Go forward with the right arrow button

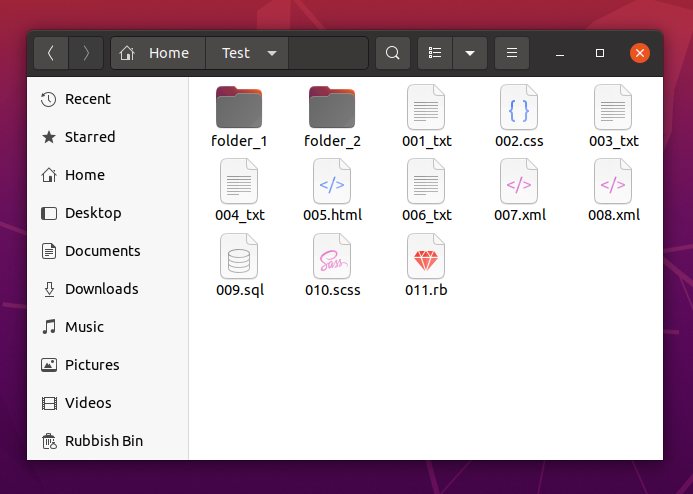click(x=86, y=53)
